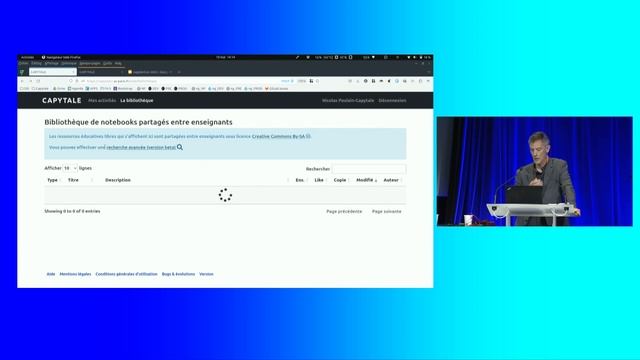Click the magnifier icon after recherche avancée
Screen dimensions: 640x360
point(180,147)
